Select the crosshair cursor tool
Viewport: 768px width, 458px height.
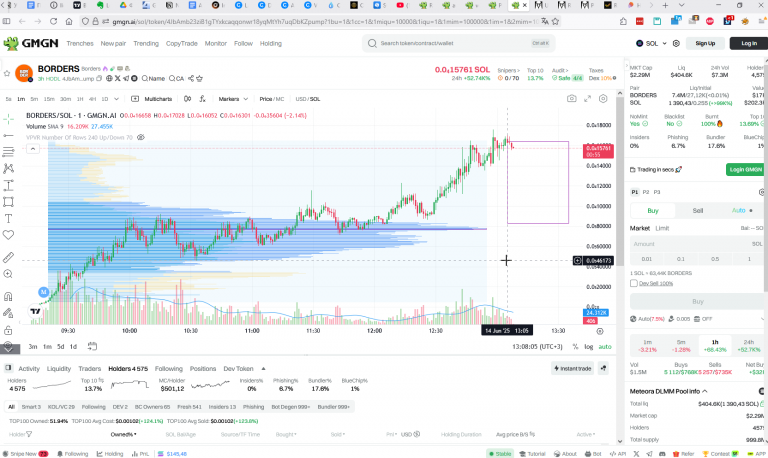pos(8,119)
